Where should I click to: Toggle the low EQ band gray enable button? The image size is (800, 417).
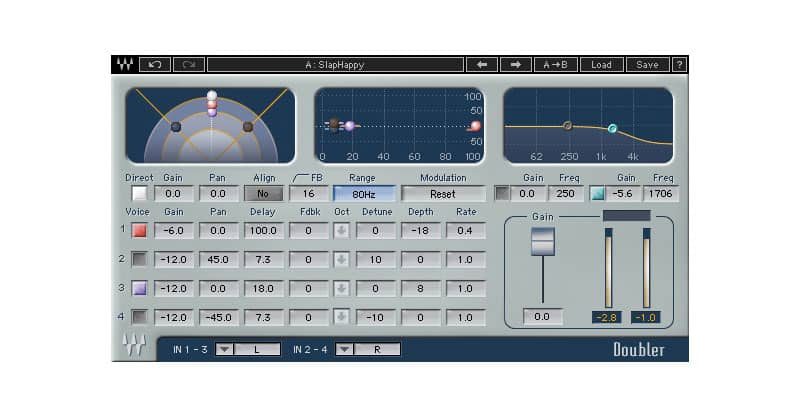pyautogui.click(x=503, y=194)
